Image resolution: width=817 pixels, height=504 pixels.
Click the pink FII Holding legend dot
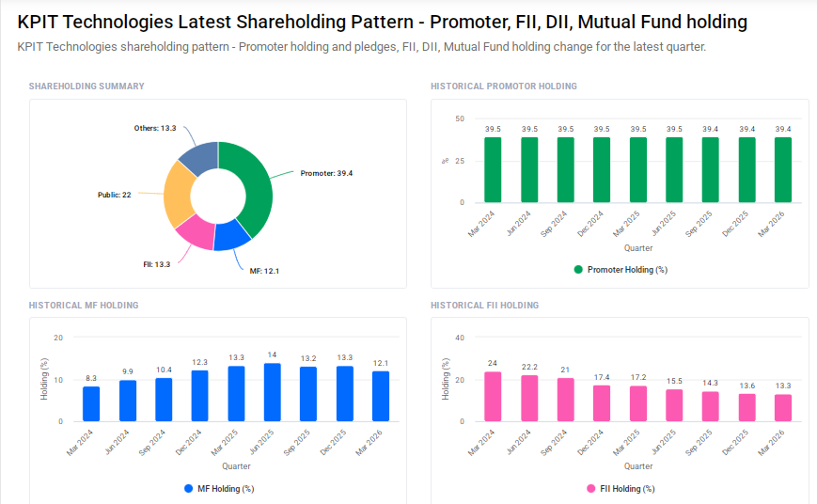point(590,488)
